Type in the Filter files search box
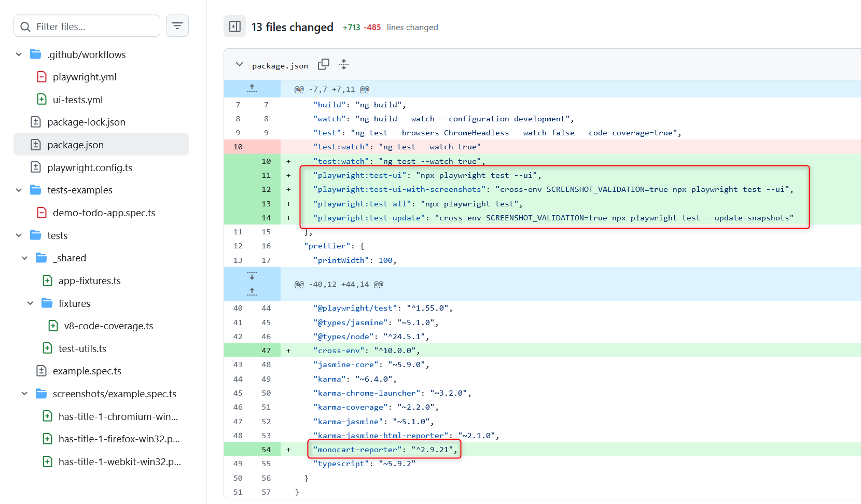Screen dimensions: 861x504 point(93,26)
